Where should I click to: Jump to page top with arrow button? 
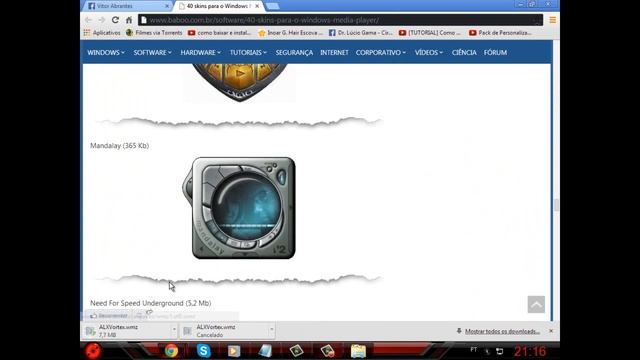click(536, 304)
